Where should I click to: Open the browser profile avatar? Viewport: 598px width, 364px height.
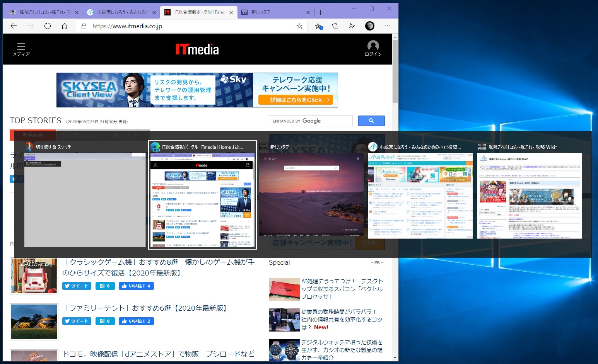370,26
